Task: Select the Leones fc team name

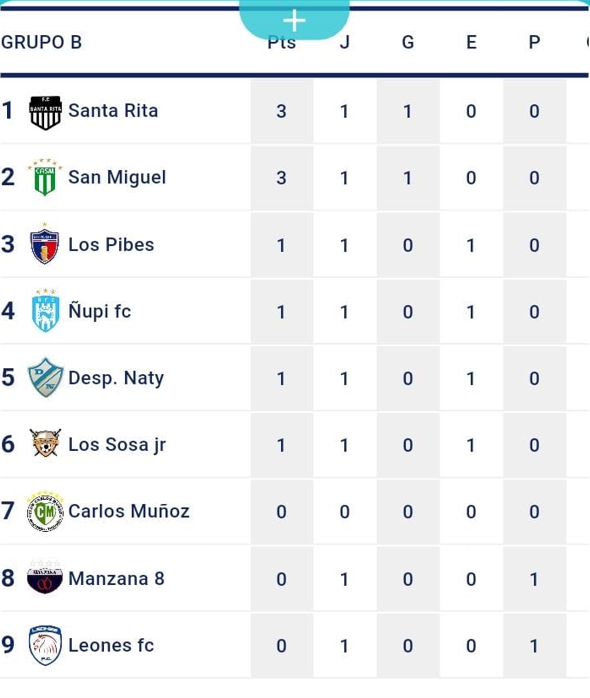Action: (x=111, y=645)
